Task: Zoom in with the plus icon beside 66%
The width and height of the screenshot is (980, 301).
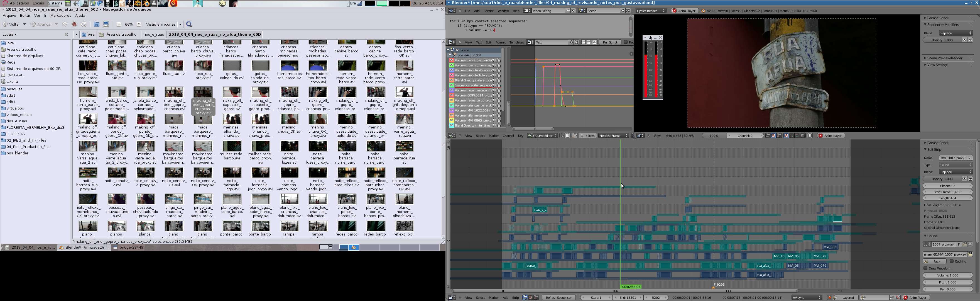Action: [x=139, y=24]
